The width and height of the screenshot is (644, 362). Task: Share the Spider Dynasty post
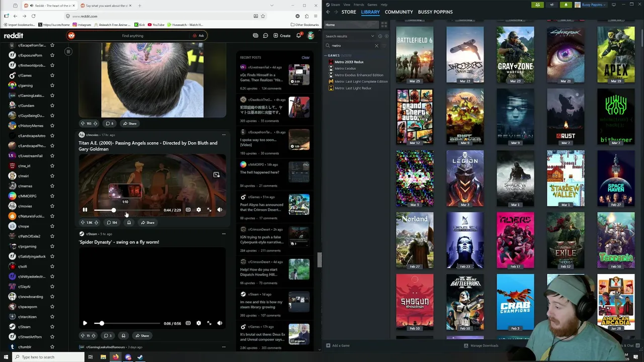(142, 335)
